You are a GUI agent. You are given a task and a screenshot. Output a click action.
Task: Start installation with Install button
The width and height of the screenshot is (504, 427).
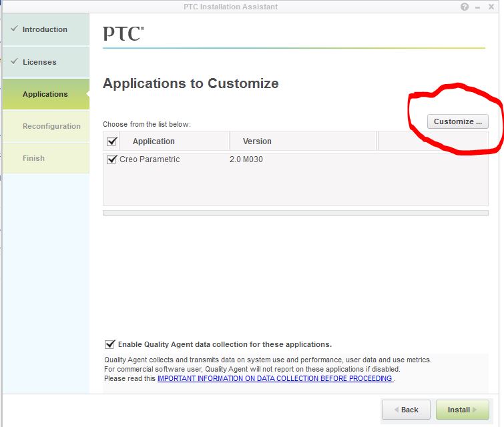462,410
